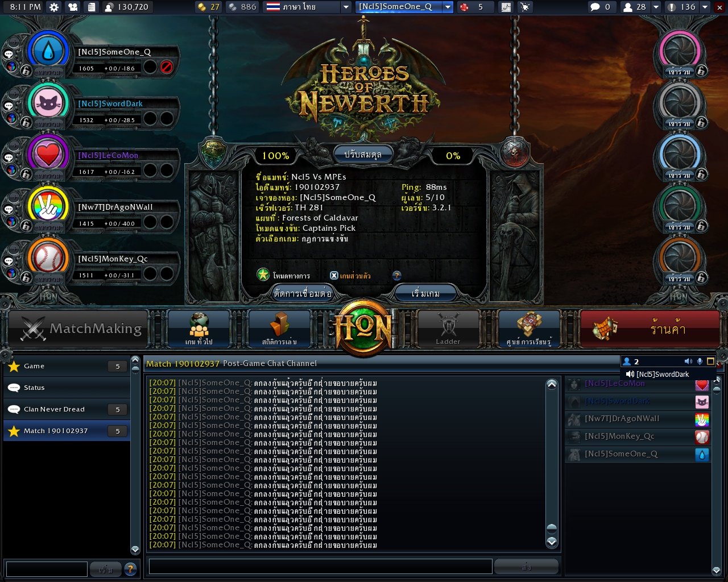
Task: Click the send button beside chat input
Action: pos(526,567)
